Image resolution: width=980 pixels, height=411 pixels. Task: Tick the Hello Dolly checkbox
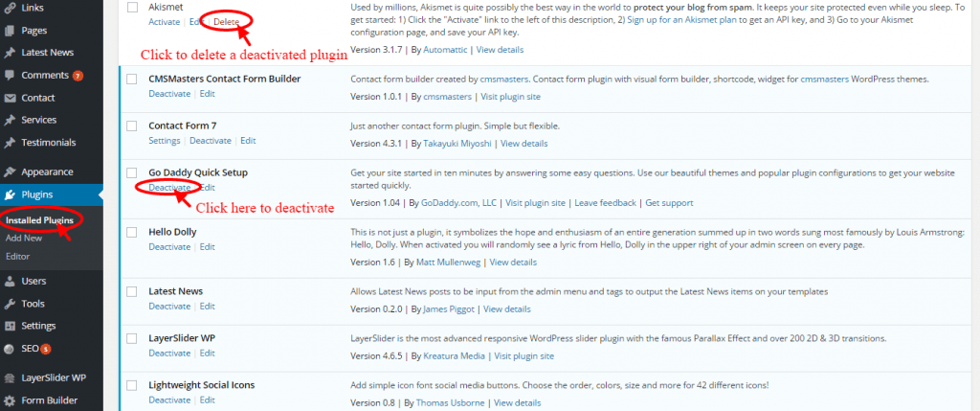[x=132, y=232]
